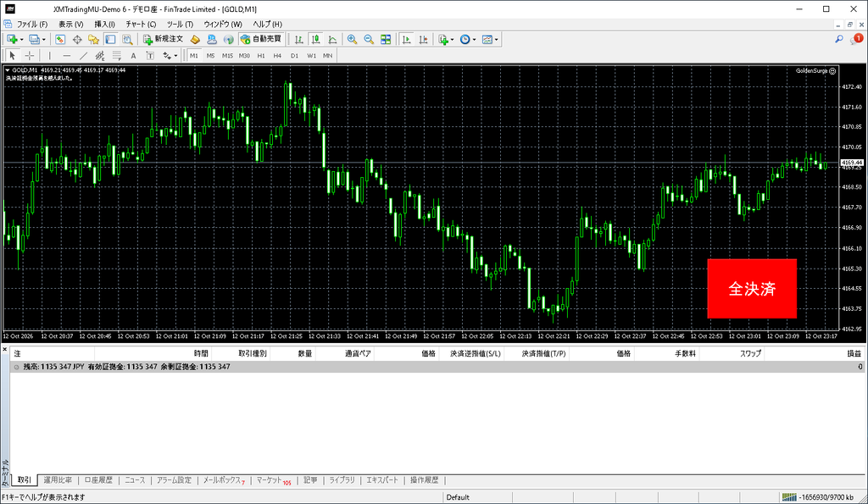Screen dimensions: 868x504
Task: Open the search magnifier at top right
Action: tap(839, 39)
